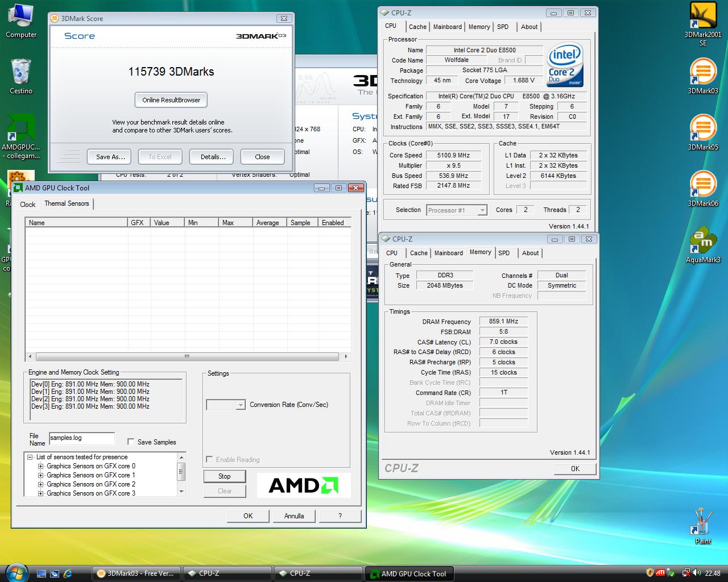Open the Cache tab in upper CPU-Z window
The width and height of the screenshot is (728, 582).
(417, 27)
